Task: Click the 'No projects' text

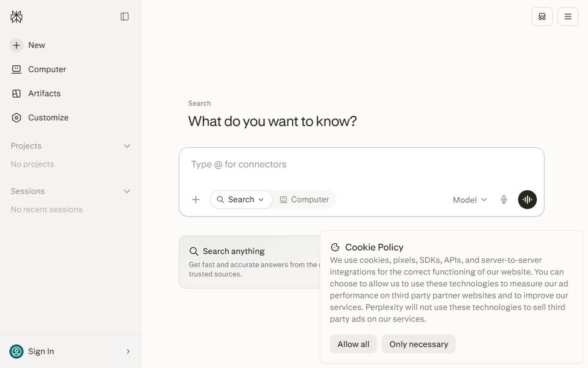Action: click(32, 164)
